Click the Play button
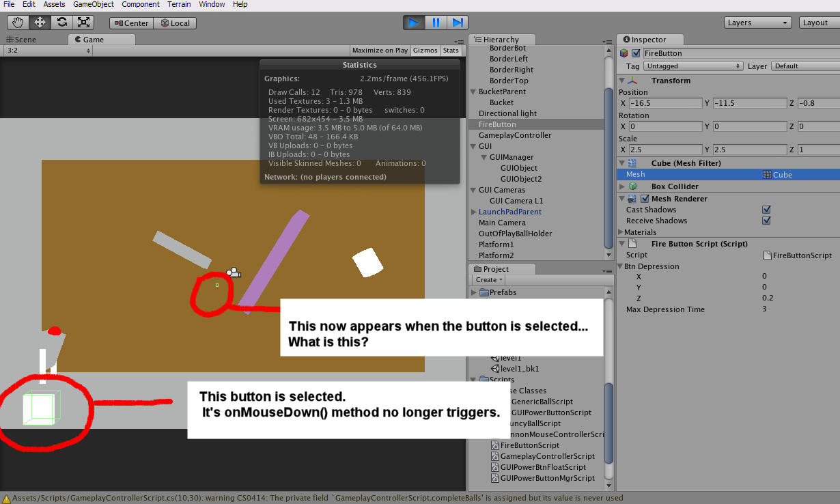This screenshot has height=504, width=840. click(413, 23)
